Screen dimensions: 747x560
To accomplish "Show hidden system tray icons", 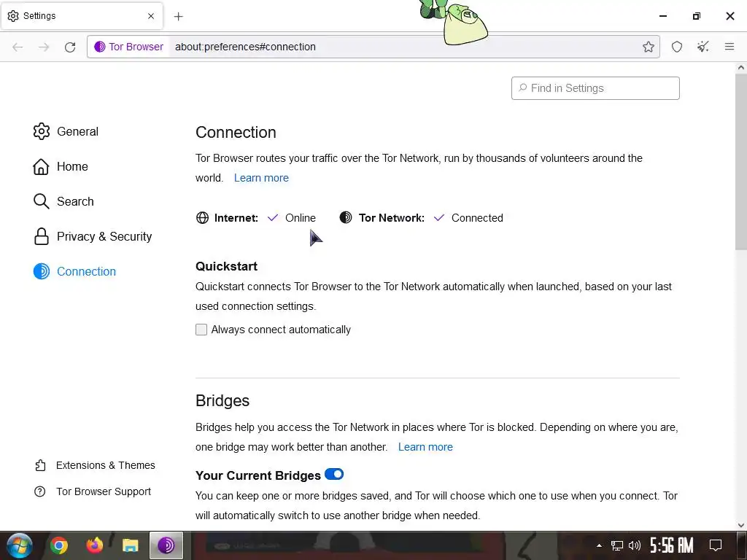I will click(x=599, y=545).
